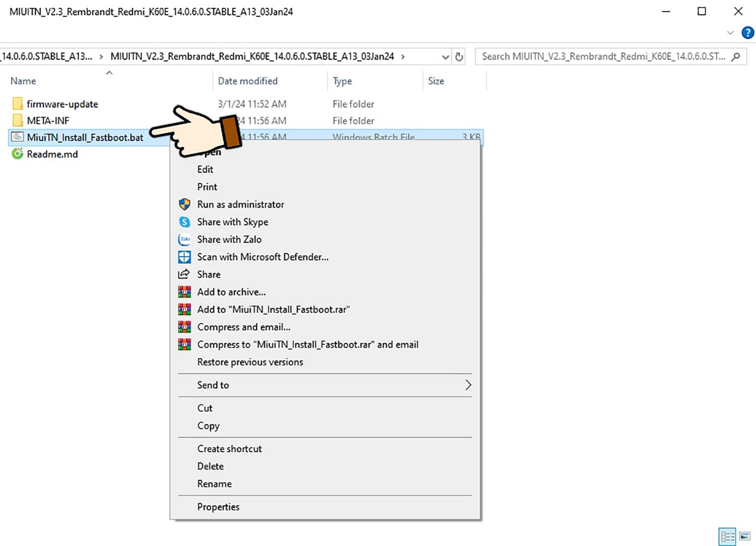Choose Add to "MiuiTN_Install_Fastboot.rar"
Screen dimensions: 756x546
click(274, 310)
